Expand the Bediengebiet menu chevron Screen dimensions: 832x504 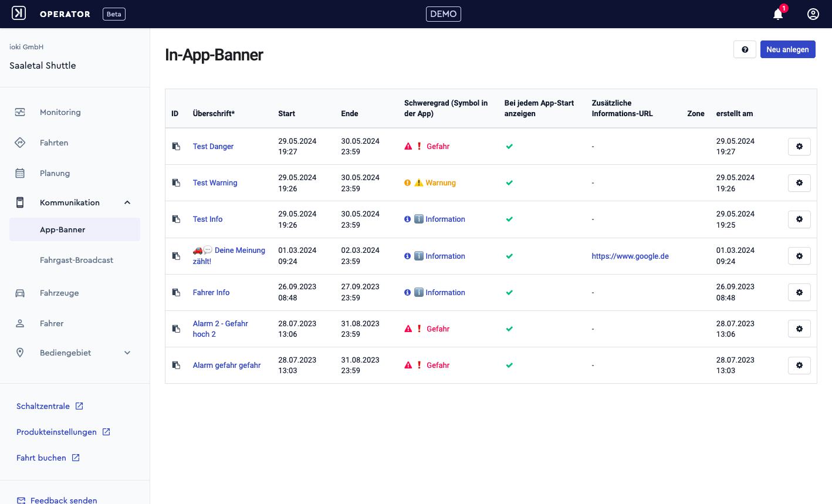tap(127, 353)
